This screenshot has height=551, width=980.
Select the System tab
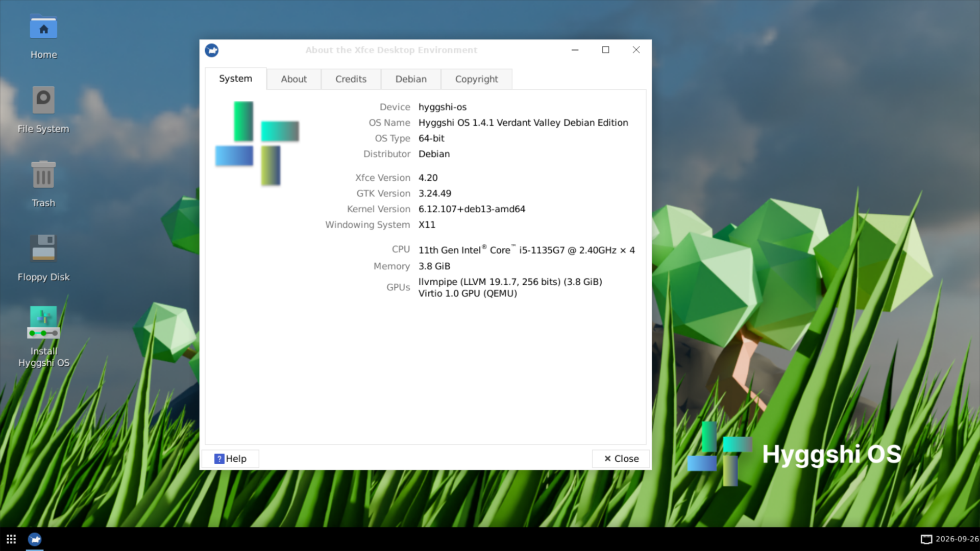pos(235,79)
